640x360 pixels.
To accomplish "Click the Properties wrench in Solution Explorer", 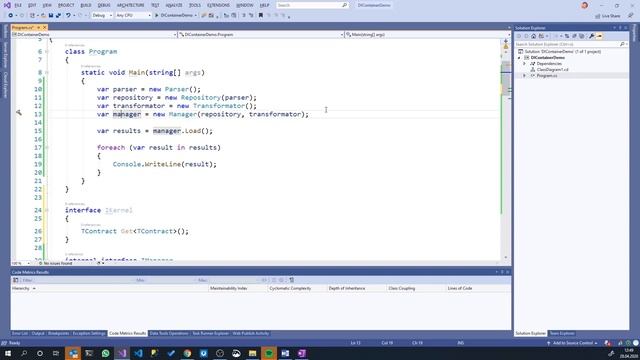I will point(591,36).
